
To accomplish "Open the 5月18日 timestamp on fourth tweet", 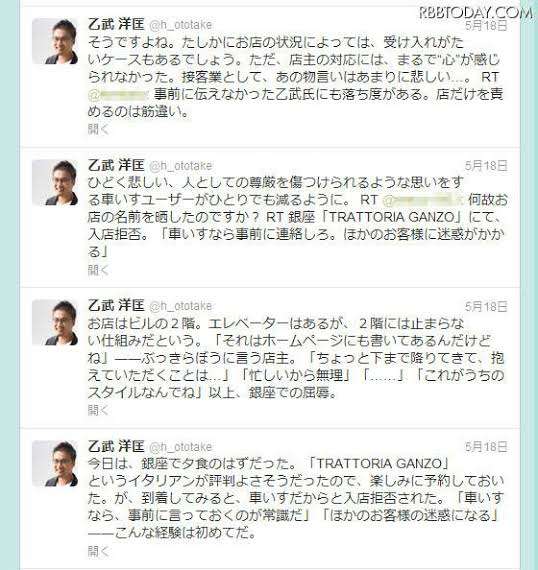I will (486, 447).
